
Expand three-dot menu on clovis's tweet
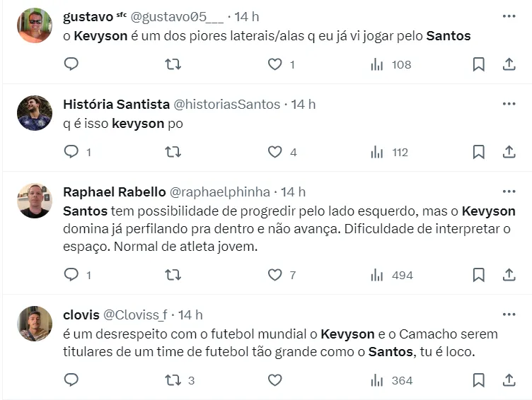[x=509, y=314]
